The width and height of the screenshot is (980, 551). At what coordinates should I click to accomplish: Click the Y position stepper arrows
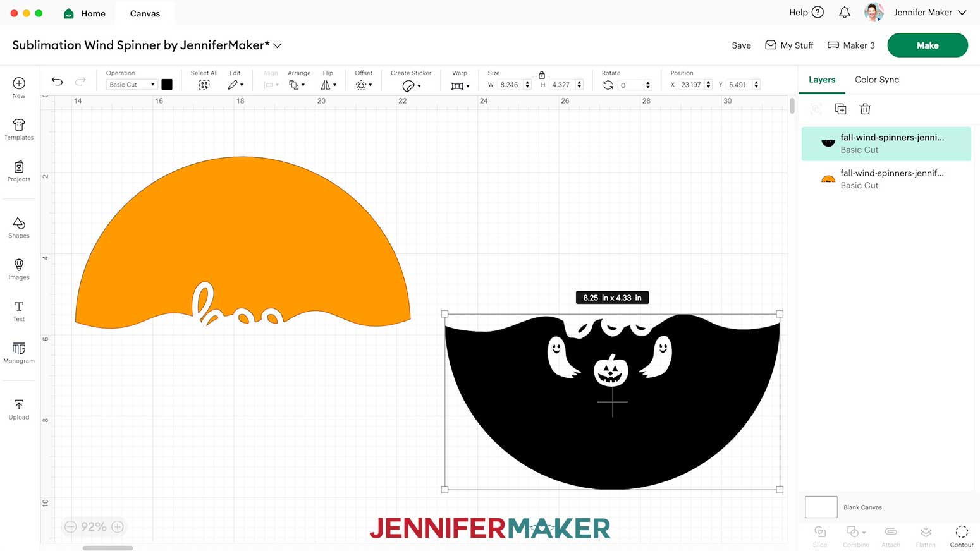pyautogui.click(x=756, y=85)
